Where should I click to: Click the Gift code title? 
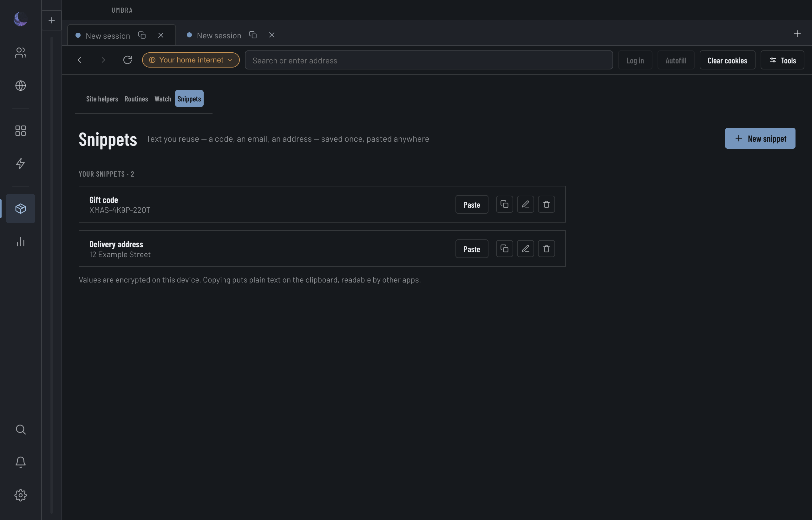(x=104, y=200)
